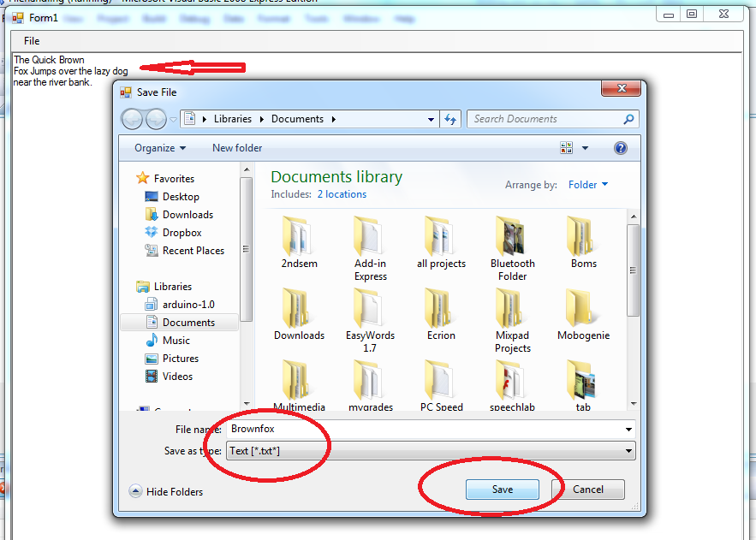Open the view options dropdown arrow

click(585, 148)
